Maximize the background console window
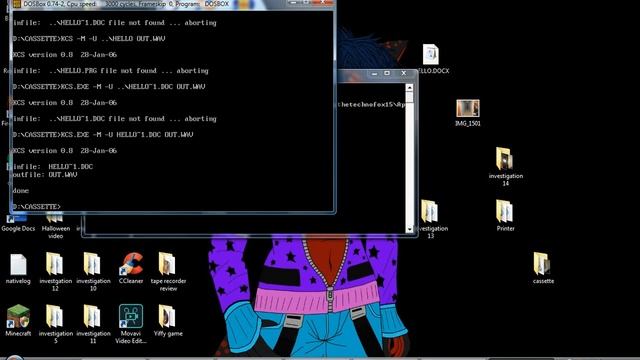This screenshot has width=640, height=360. tap(387, 73)
